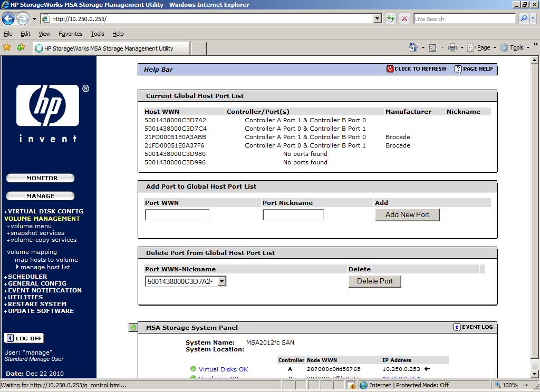Click the Port WWN input field
This screenshot has width=540, height=392.
[x=177, y=215]
